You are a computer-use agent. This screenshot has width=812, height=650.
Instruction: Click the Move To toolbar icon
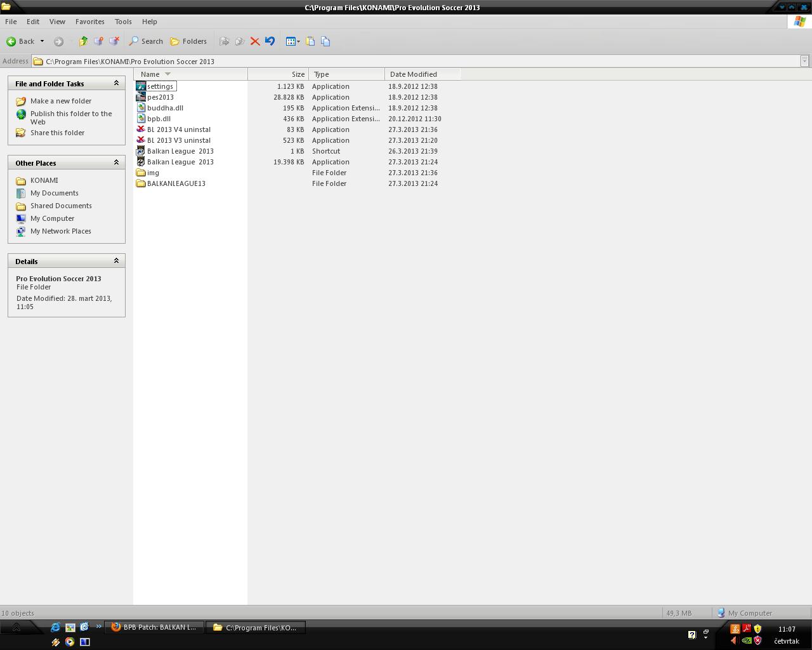pos(224,41)
